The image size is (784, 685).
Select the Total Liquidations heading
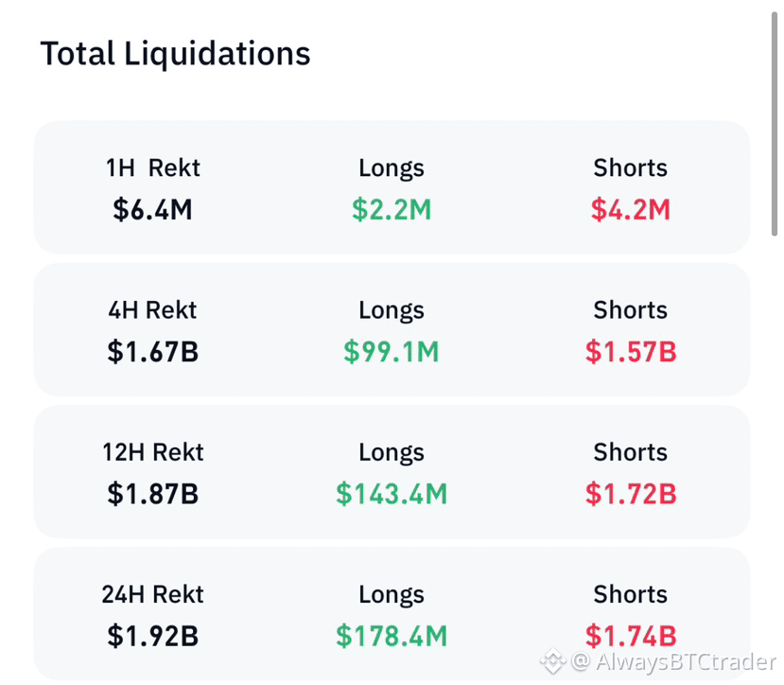(176, 54)
